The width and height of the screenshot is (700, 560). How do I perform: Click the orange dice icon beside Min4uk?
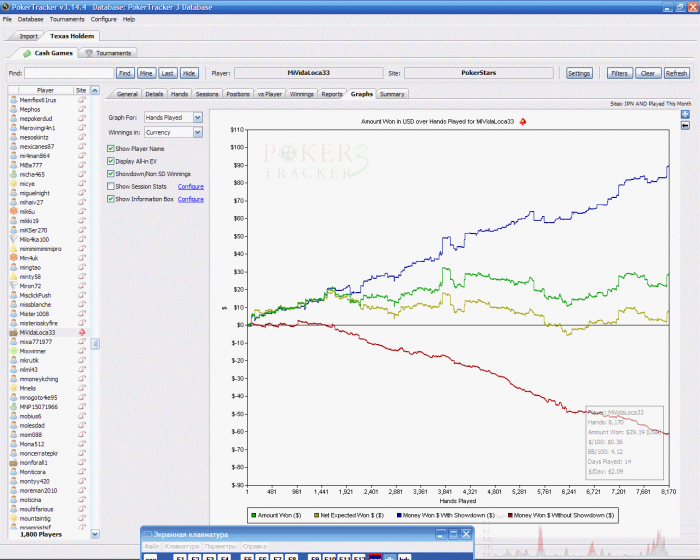coord(14,258)
